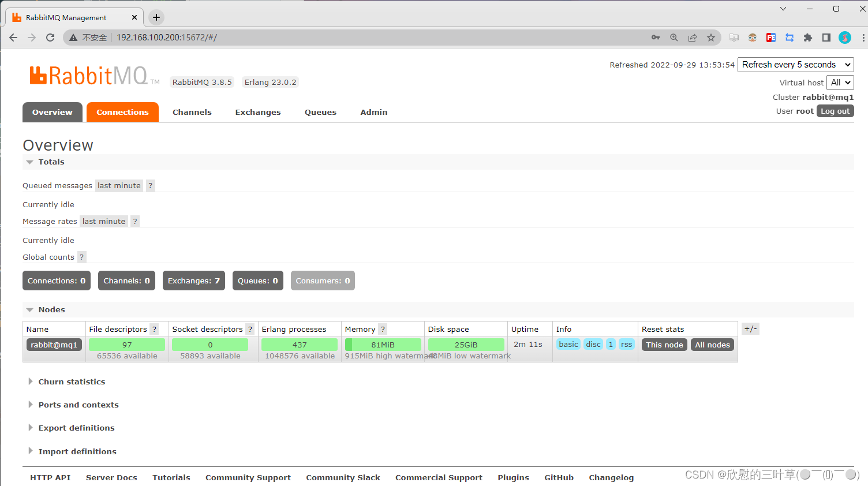Click the red FE extension icon
Image resolution: width=868 pixels, height=486 pixels.
(771, 38)
